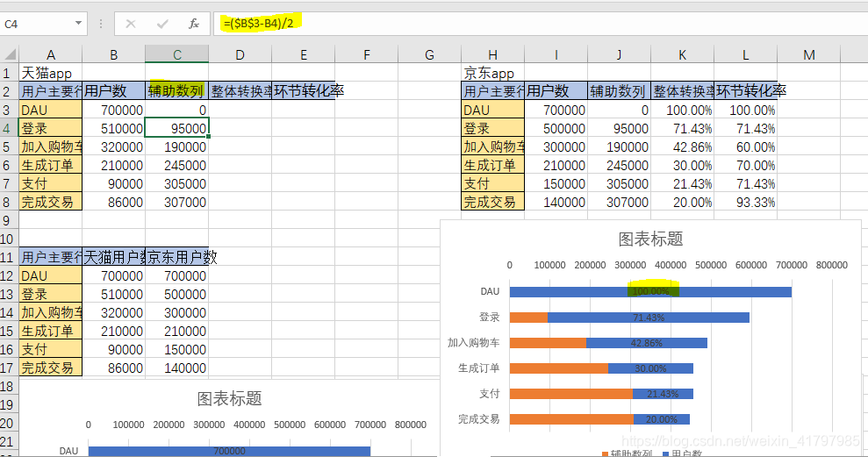Click cell I4 with value 500000
The image size is (868, 457).
(556, 128)
